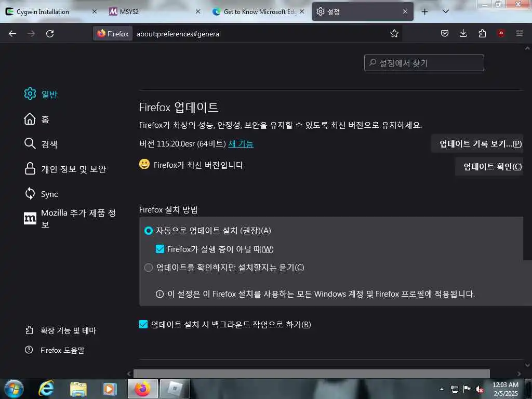This screenshot has width=532, height=399.
Task: Open the Windows Start menu
Action: click(x=14, y=389)
